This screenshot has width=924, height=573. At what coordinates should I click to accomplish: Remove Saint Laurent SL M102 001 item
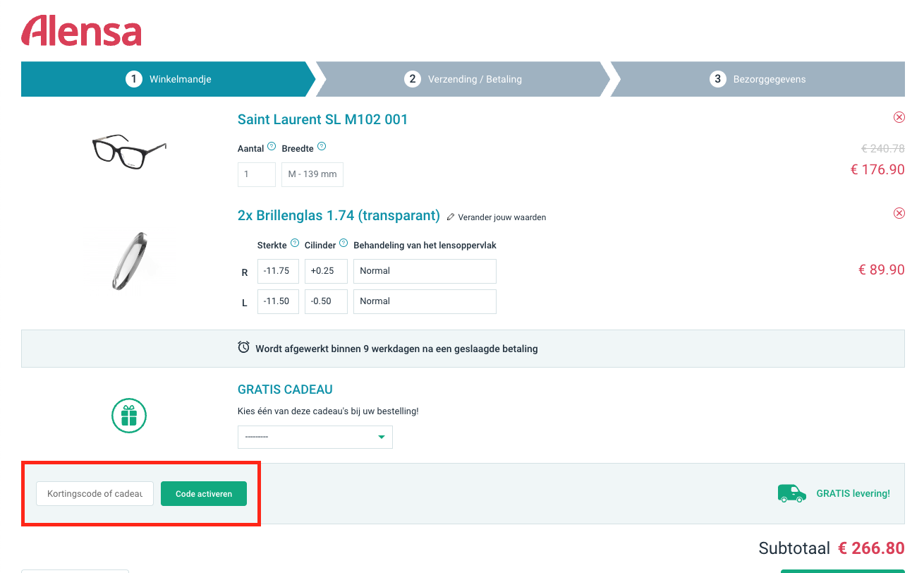click(899, 117)
